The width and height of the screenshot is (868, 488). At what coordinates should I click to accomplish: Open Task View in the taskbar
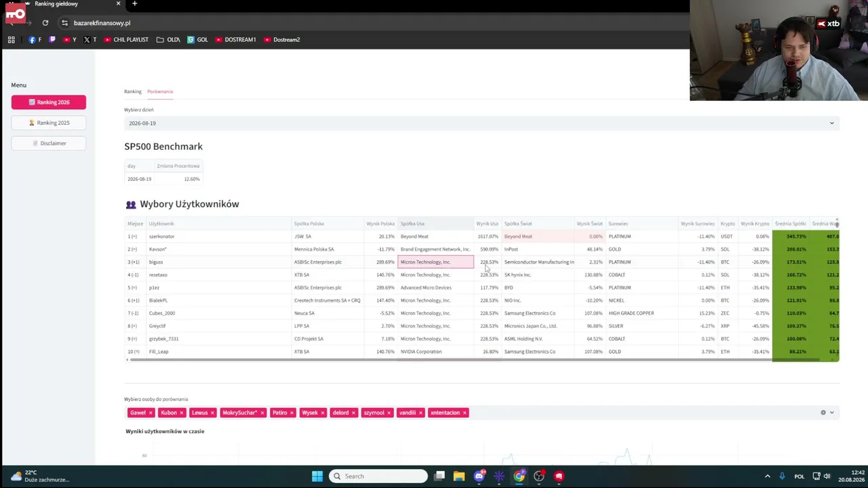(439, 476)
